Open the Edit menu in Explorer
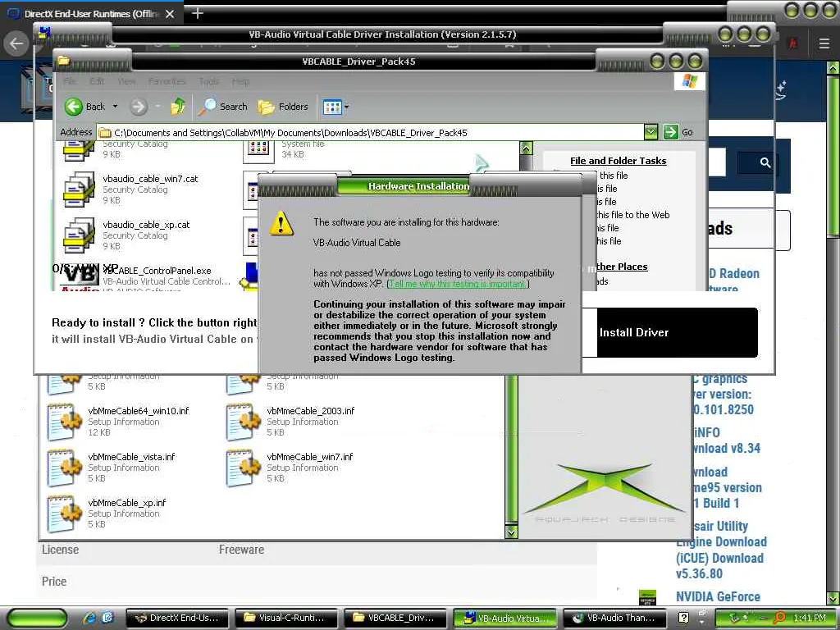The height and width of the screenshot is (630, 840). pyautogui.click(x=97, y=81)
